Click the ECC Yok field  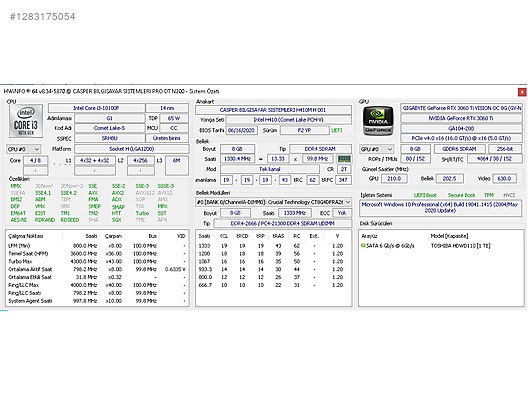click(342, 213)
